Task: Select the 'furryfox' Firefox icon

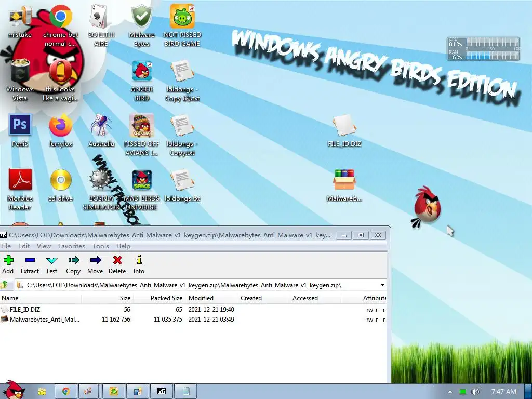Action: [x=60, y=130]
